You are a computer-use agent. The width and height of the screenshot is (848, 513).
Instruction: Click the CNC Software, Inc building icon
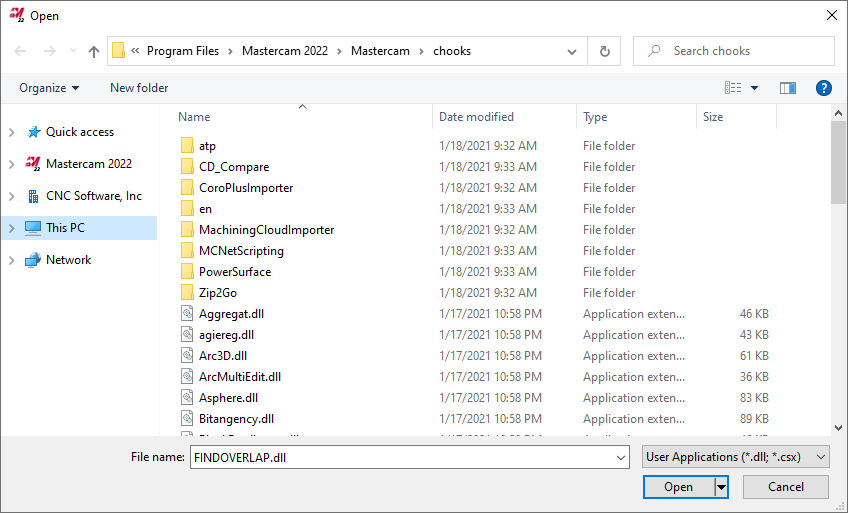33,196
